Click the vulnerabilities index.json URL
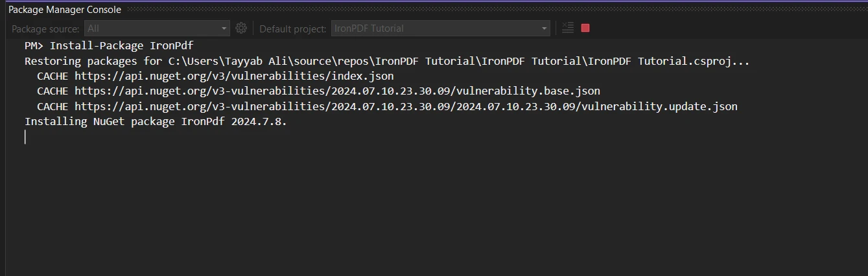Screen dimensions: 868x276 (233, 76)
